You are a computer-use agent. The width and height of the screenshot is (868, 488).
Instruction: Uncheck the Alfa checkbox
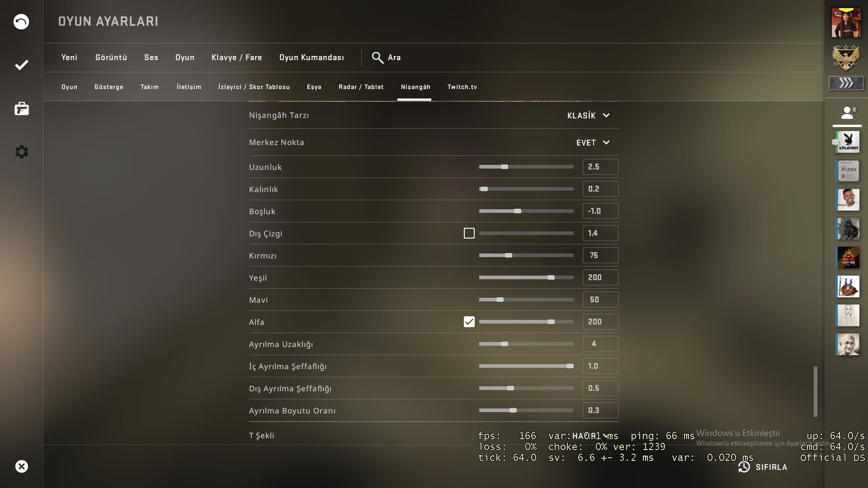coord(469,322)
